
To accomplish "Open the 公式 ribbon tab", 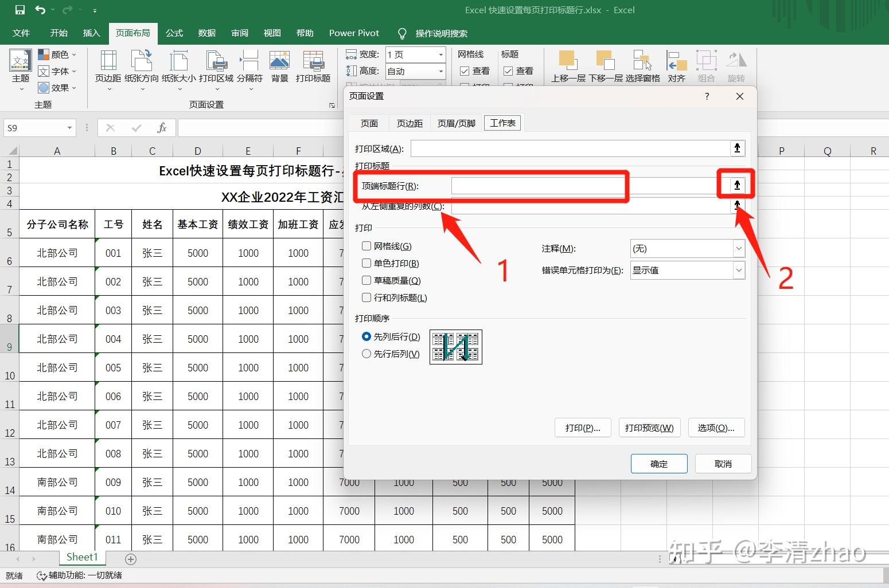I will [174, 33].
